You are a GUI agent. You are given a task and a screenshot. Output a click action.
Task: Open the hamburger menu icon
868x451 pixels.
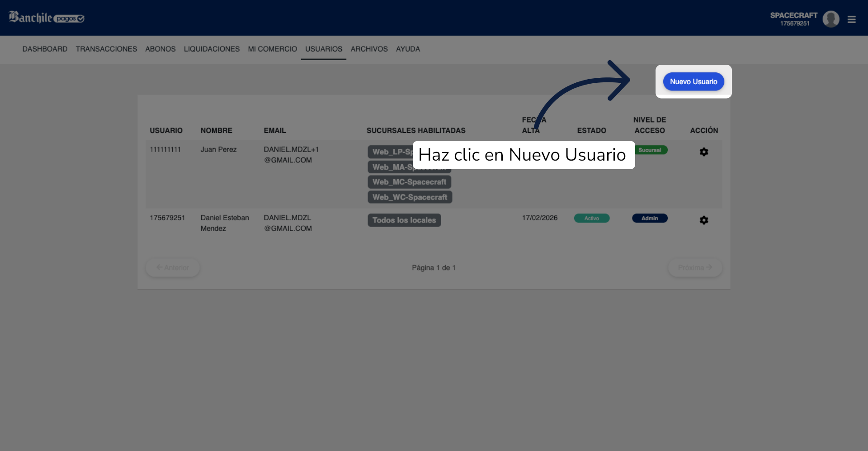coord(851,19)
